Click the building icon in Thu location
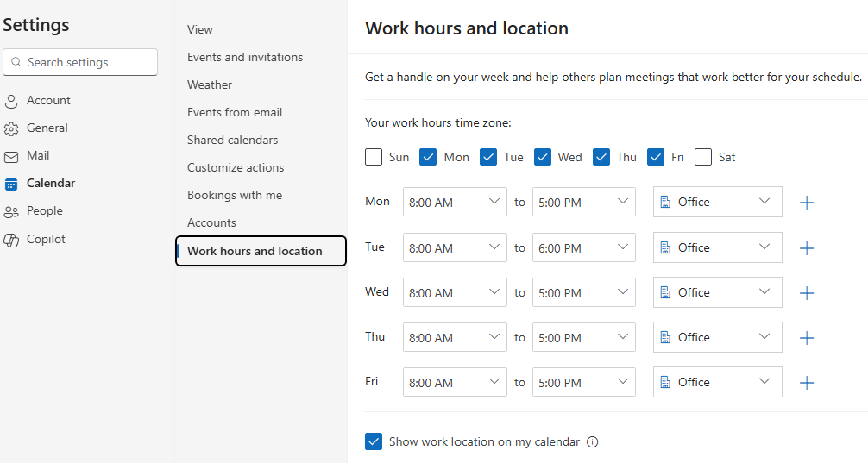Screen dimensions: 868x463 tap(665, 337)
